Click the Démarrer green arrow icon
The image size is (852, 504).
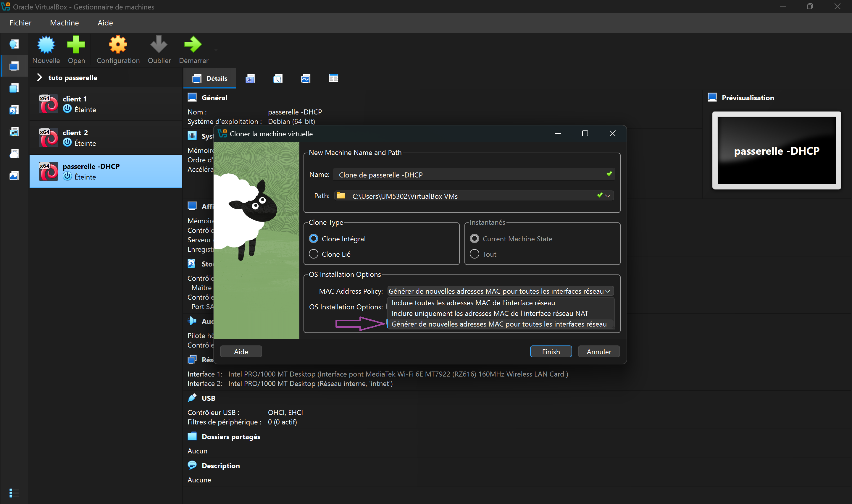tap(193, 45)
